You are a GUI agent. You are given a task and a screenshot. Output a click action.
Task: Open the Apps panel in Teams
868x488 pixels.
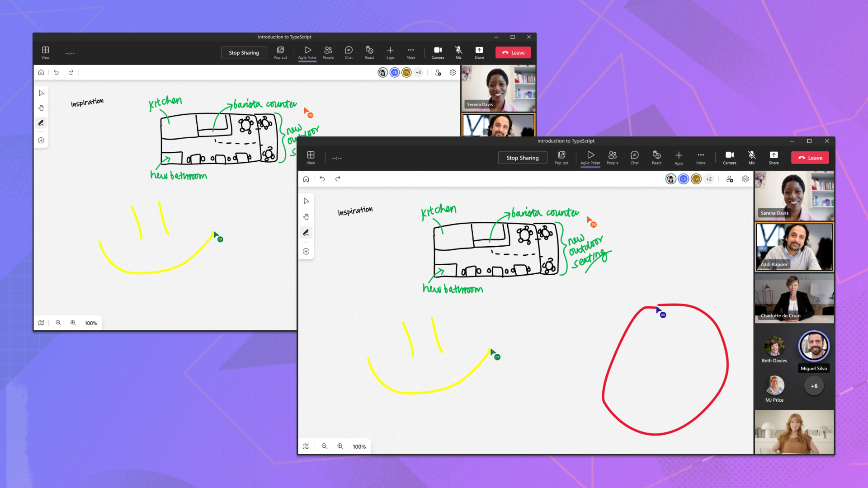(679, 157)
